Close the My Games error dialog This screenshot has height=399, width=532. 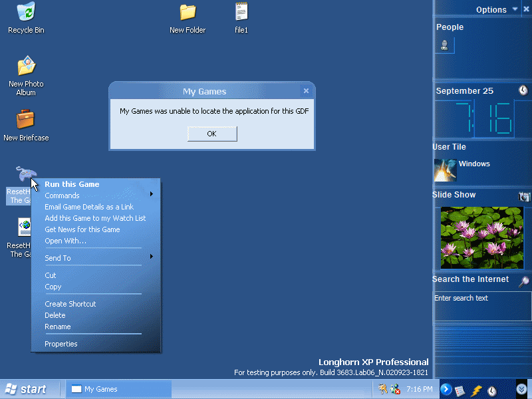coord(306,91)
